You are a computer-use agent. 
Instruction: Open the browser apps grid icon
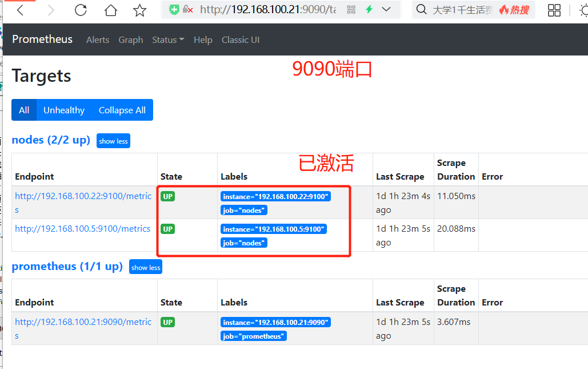(x=554, y=10)
